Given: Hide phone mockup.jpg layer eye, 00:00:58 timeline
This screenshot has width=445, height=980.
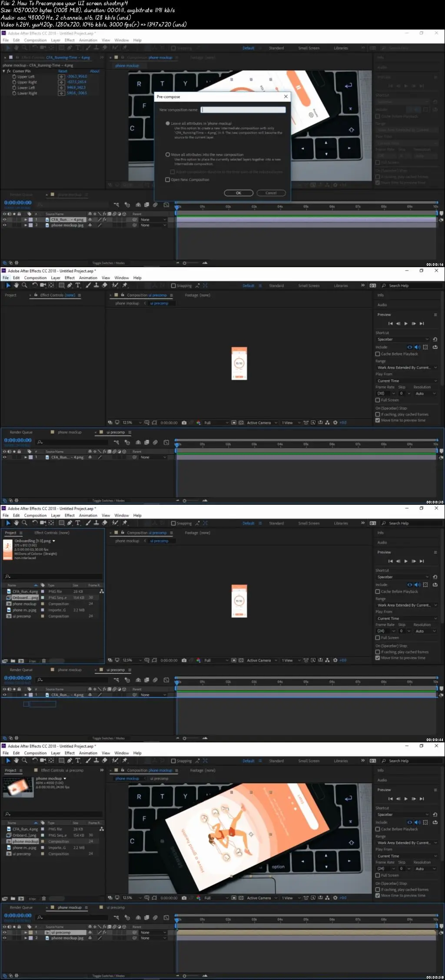Looking at the screenshot, I should (x=4, y=938).
